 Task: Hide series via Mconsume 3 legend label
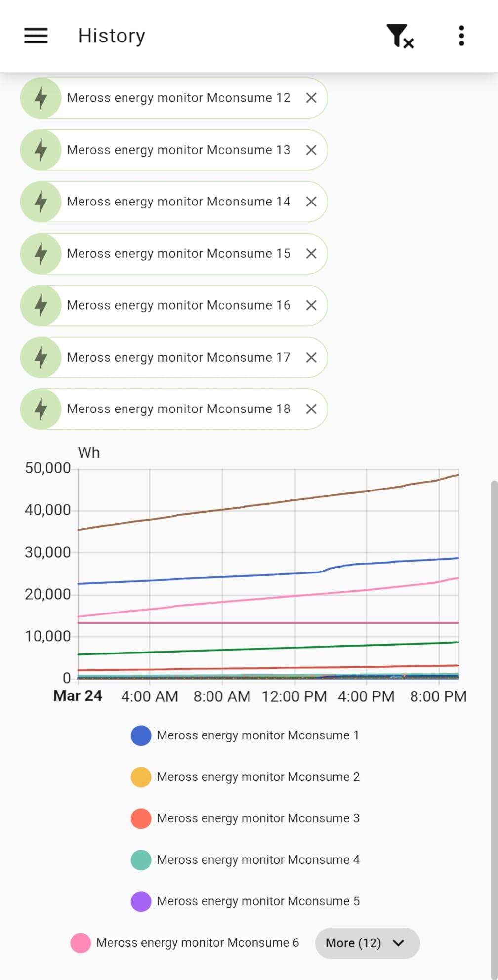point(258,818)
